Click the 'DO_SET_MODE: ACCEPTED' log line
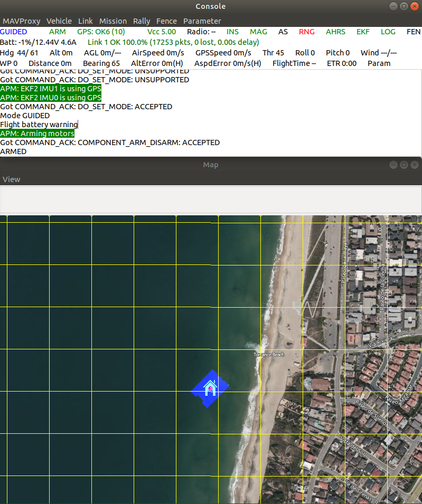Viewport: 422px width, 504px height. 86,107
